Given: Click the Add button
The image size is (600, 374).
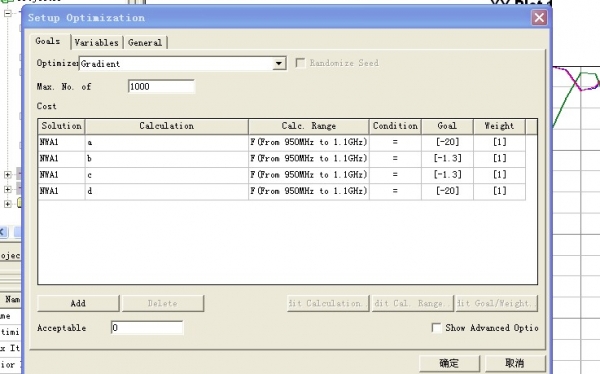Looking at the screenshot, I should [78, 303].
